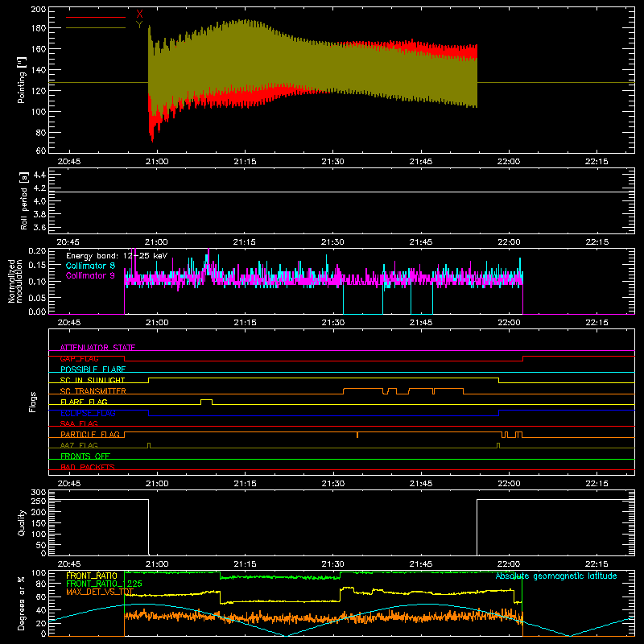Click the 0.05 tick on modulation axis
The width and height of the screenshot is (644, 644).
37,298
